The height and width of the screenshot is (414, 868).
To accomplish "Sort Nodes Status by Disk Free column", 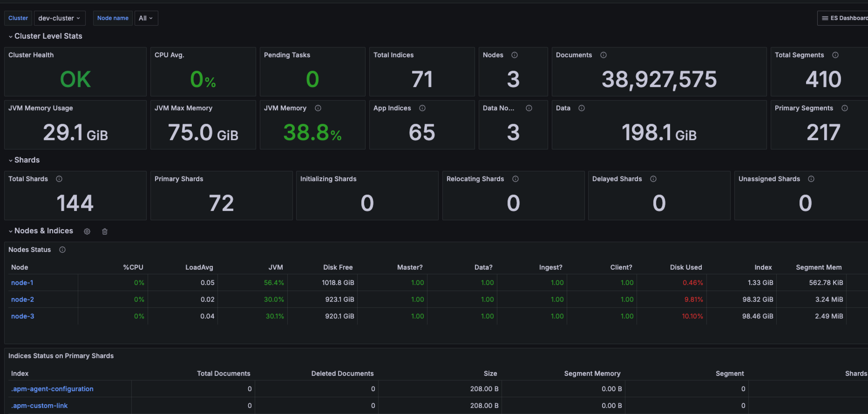I will pos(338,267).
